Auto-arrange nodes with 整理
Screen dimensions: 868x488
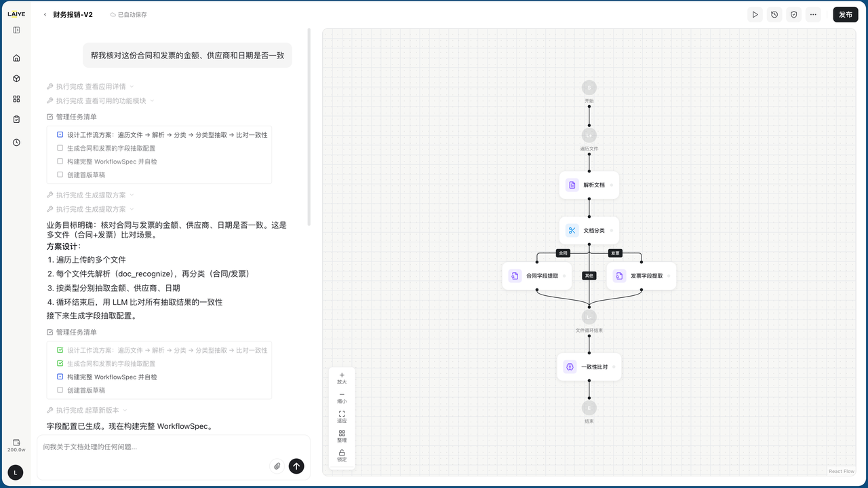pyautogui.click(x=342, y=436)
